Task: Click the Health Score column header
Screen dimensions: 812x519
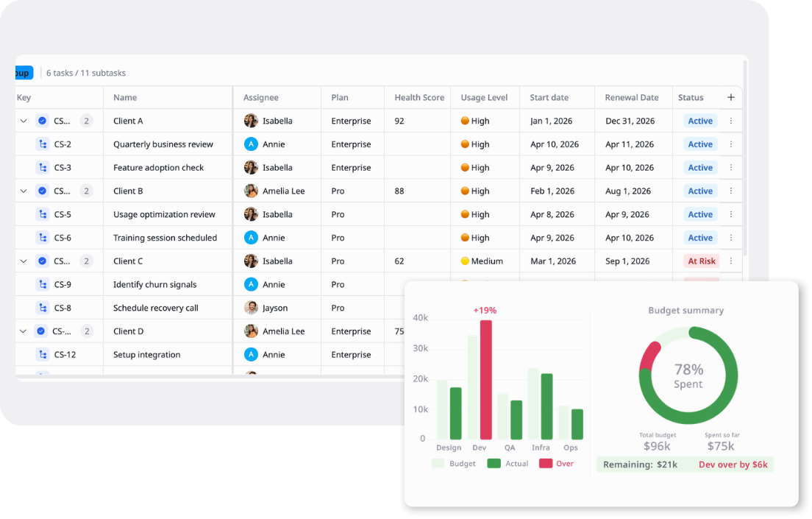Action: (419, 97)
